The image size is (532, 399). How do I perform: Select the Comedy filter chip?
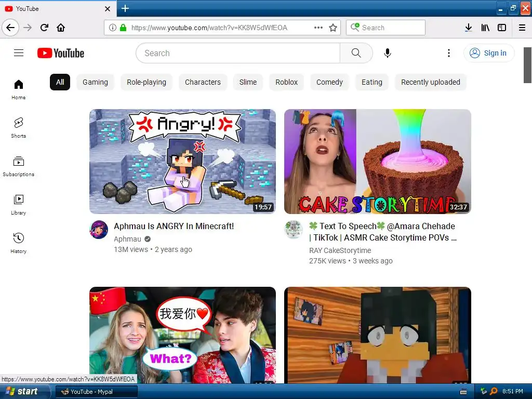click(329, 82)
